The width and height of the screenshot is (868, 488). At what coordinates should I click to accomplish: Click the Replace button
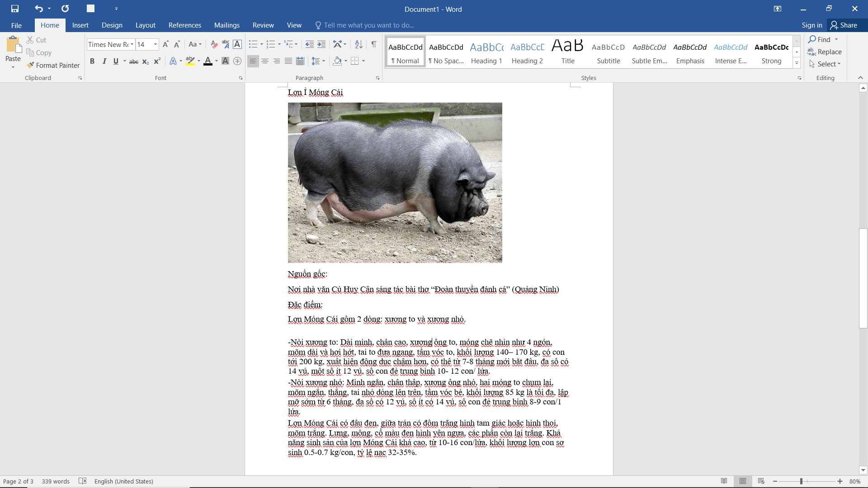coord(825,52)
